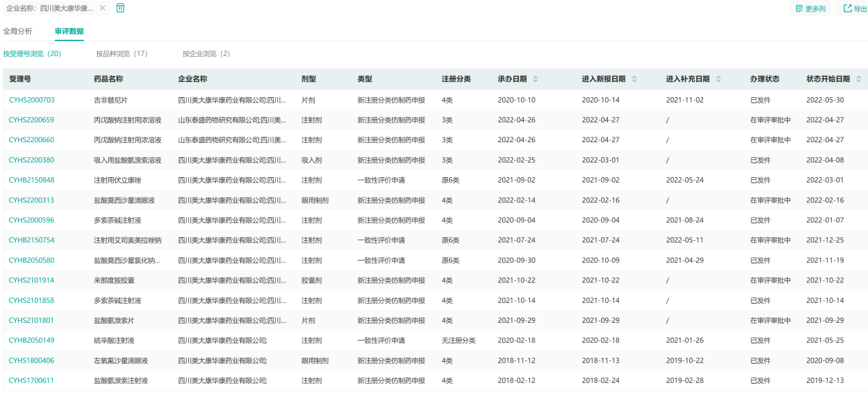Click the 企业名称 filter tag text
This screenshot has height=396, width=868.
(49, 8)
